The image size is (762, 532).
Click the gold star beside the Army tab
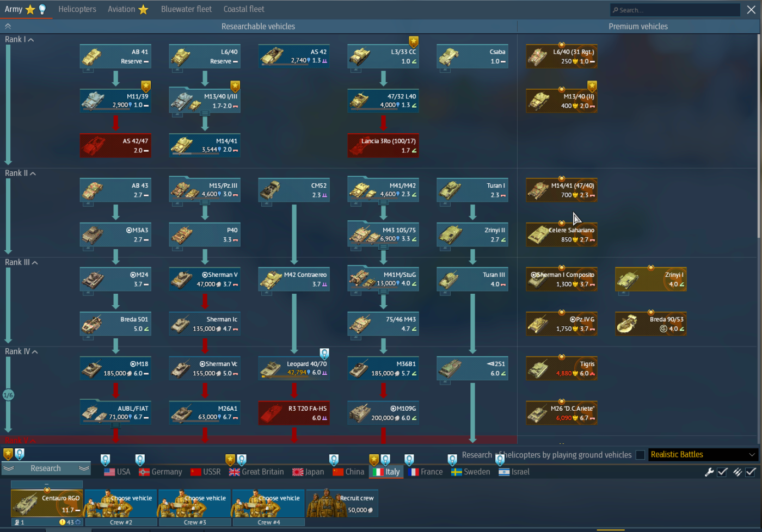[x=30, y=9]
